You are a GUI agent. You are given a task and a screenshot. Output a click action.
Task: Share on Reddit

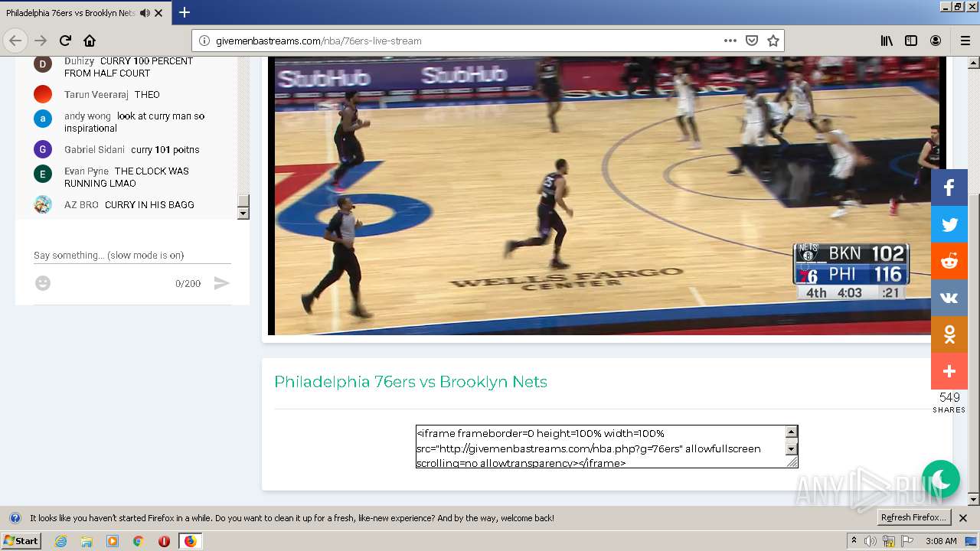[949, 261]
